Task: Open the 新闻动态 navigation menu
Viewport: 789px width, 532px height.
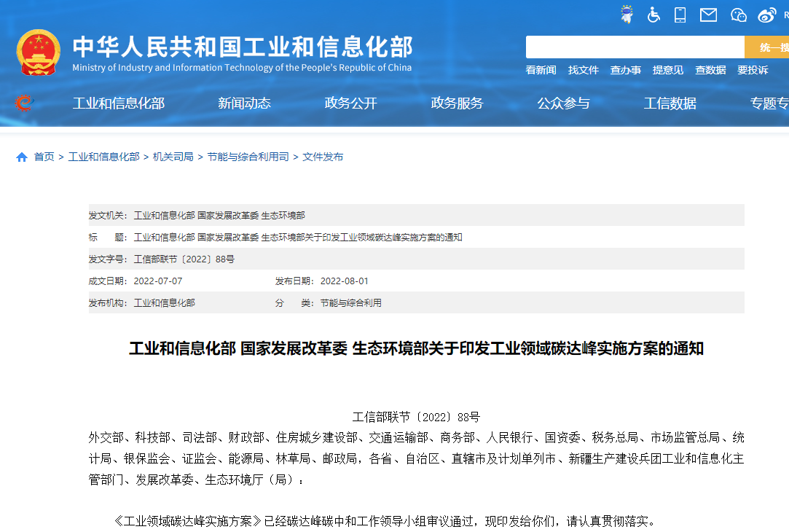Action: click(244, 103)
